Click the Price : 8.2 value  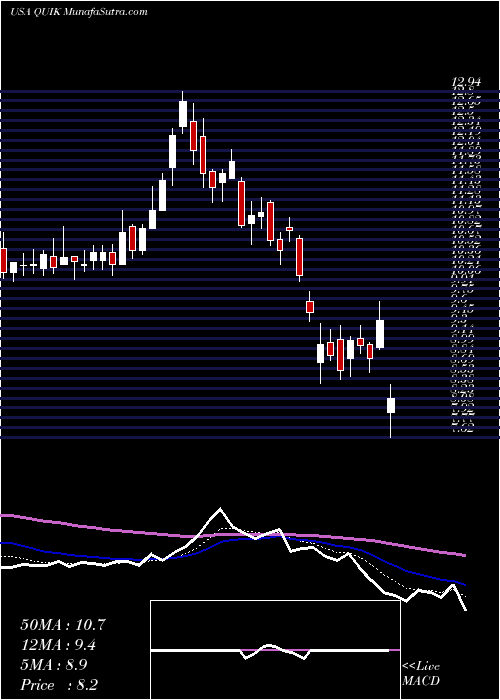pyautogui.click(x=59, y=685)
